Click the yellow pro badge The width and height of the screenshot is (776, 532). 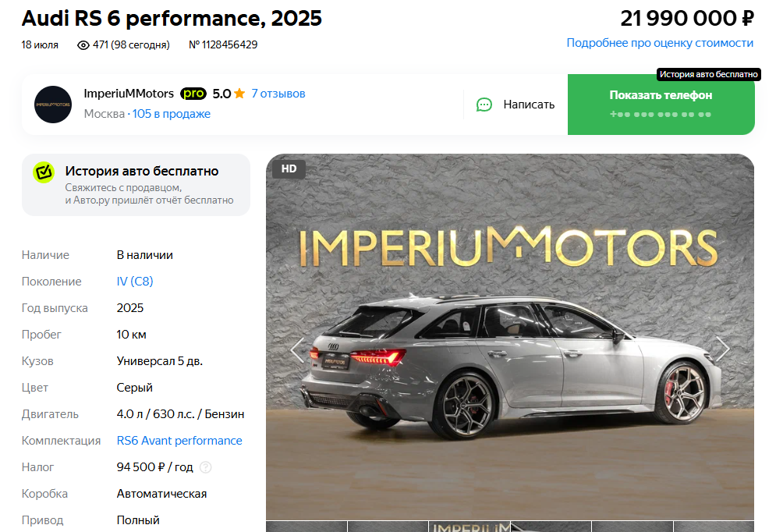(x=193, y=94)
